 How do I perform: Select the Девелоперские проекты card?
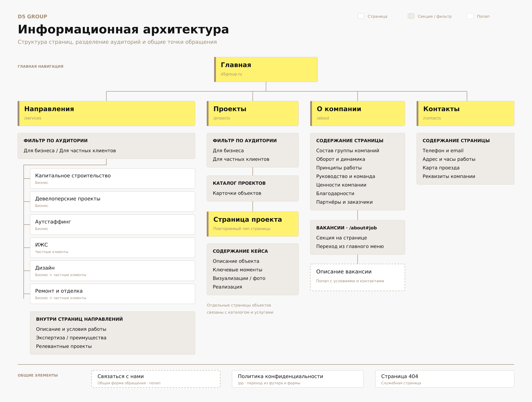tap(112, 202)
